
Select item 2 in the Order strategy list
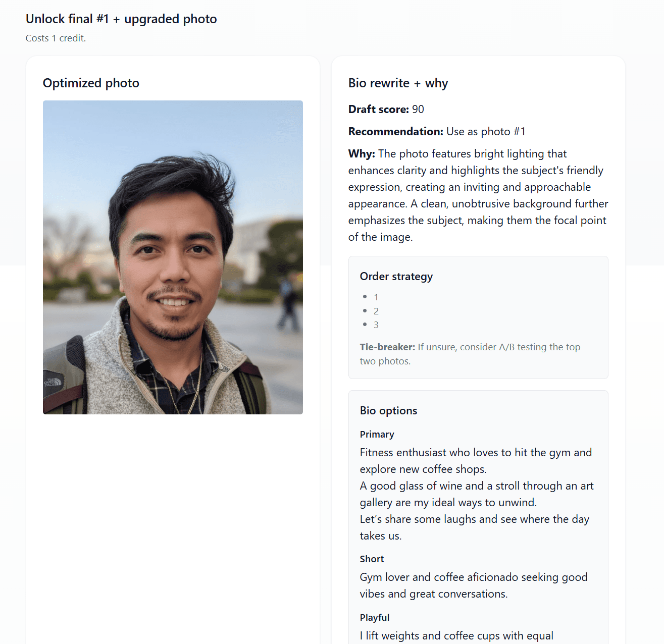(x=376, y=311)
